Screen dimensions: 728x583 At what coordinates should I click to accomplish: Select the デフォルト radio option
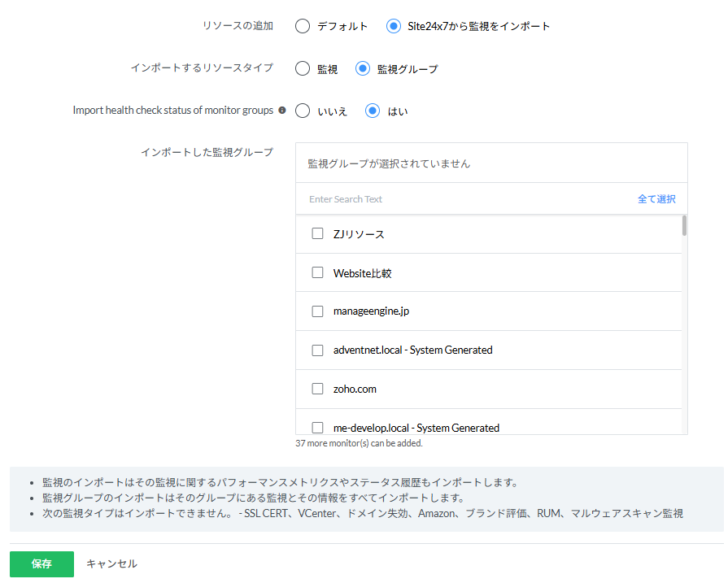click(x=303, y=26)
